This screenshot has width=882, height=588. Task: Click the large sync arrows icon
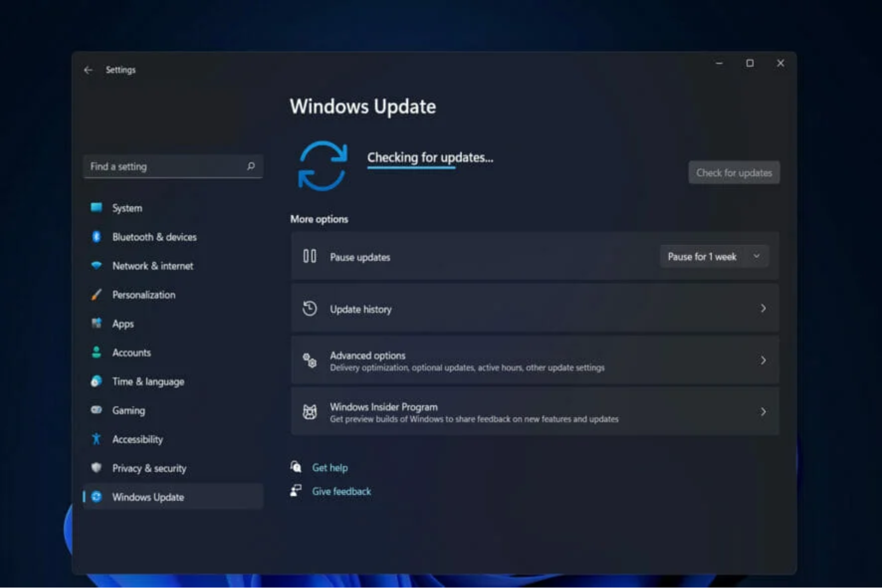[x=322, y=166]
